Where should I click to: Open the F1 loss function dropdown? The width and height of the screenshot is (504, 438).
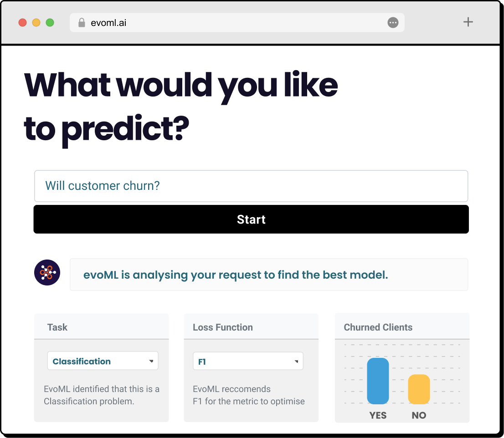247,362
